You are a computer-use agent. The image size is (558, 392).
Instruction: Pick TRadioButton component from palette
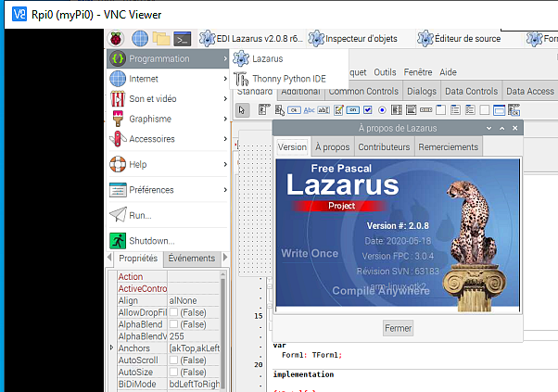pos(382,110)
